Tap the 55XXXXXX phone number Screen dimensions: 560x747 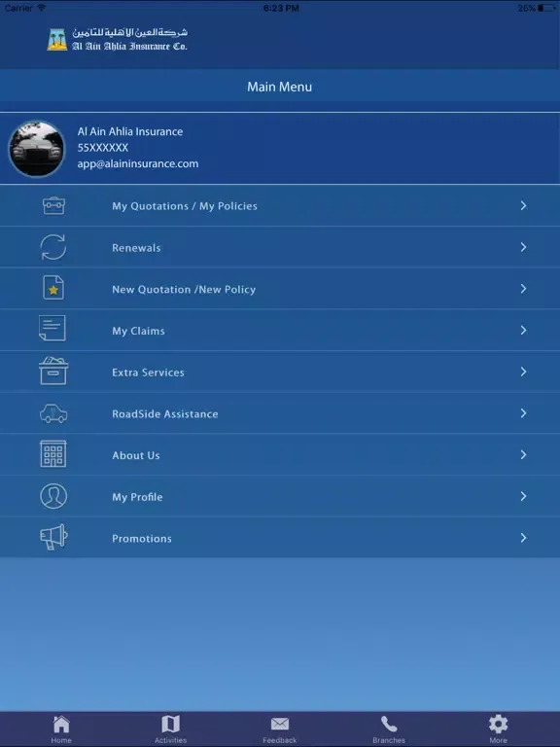pyautogui.click(x=102, y=148)
